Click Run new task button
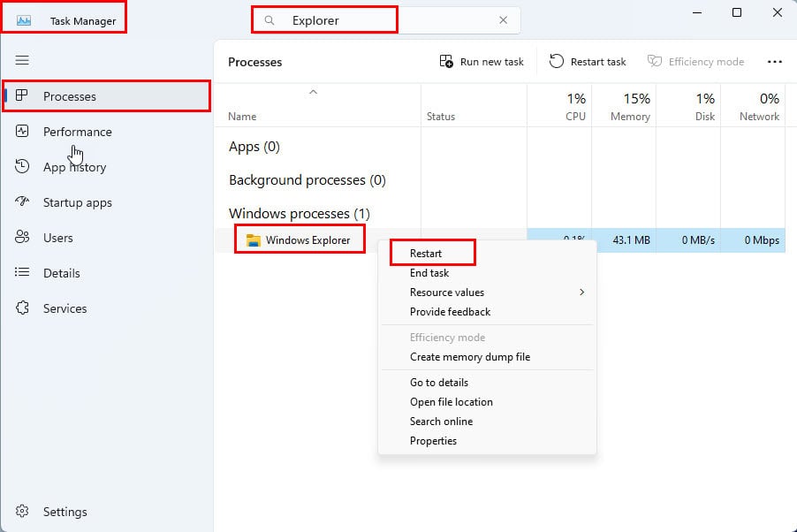 (x=482, y=62)
